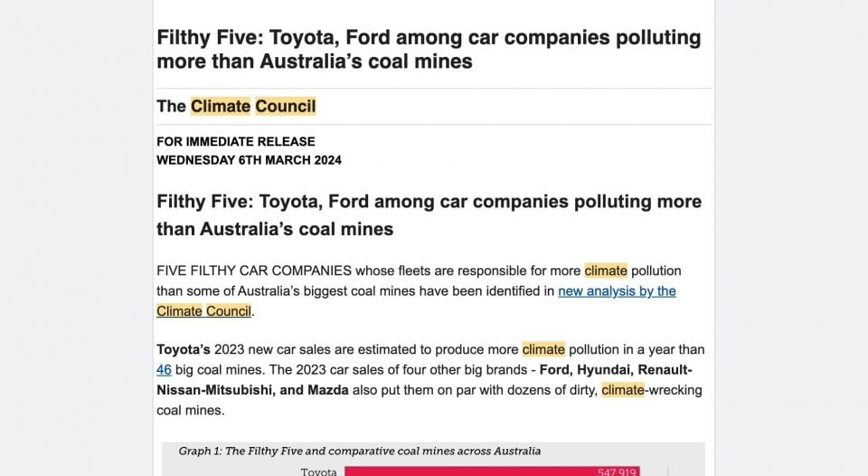Click the '547,919' value on the Toyota bar
The width and height of the screenshot is (868, 476).
click(618, 471)
